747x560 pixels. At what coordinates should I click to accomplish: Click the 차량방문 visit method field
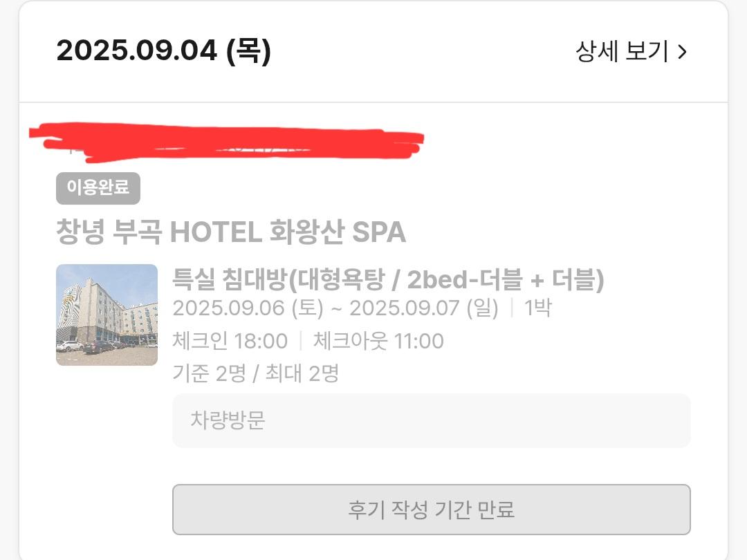(x=431, y=420)
